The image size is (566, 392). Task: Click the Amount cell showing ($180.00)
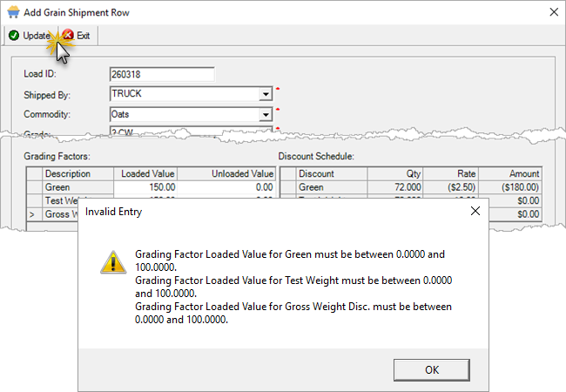[x=509, y=187]
